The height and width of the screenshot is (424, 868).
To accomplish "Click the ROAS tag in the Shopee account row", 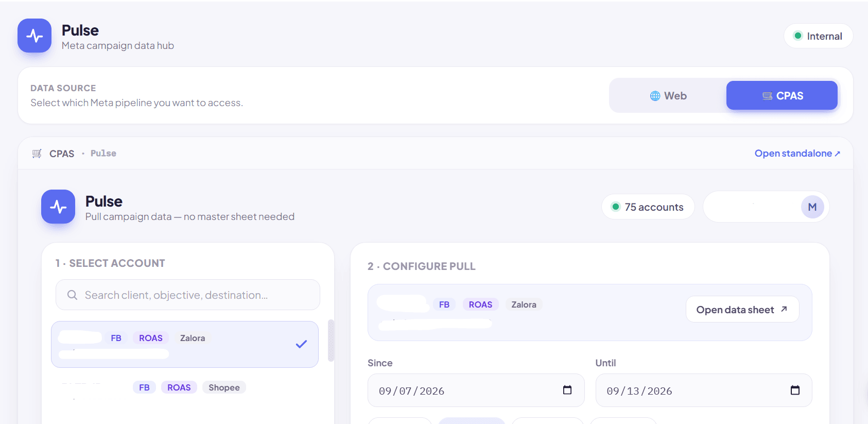I will coord(179,387).
